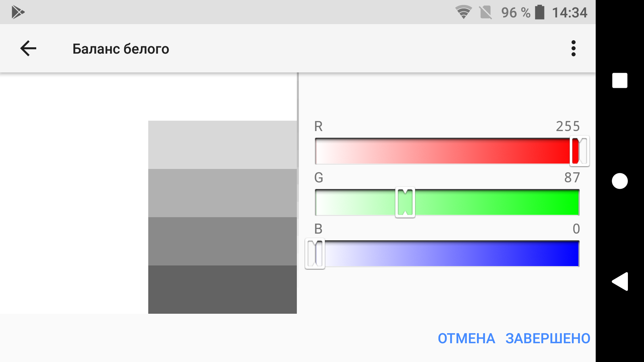Tap the Wi-Fi status icon
This screenshot has height=362, width=644.
click(x=463, y=12)
